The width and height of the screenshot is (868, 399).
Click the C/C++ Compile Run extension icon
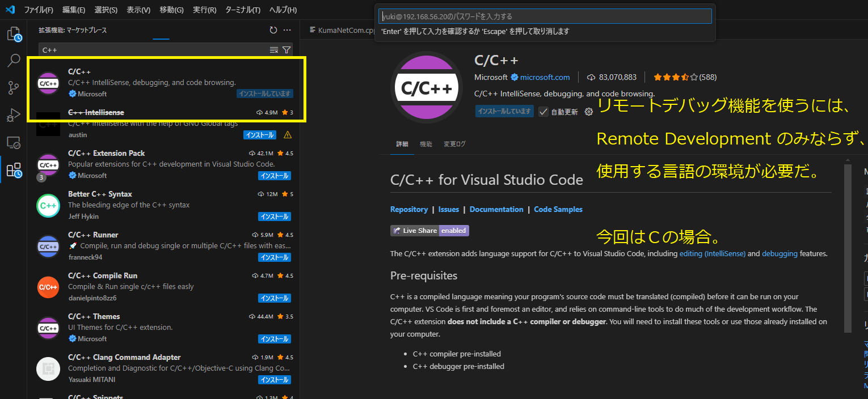click(48, 287)
